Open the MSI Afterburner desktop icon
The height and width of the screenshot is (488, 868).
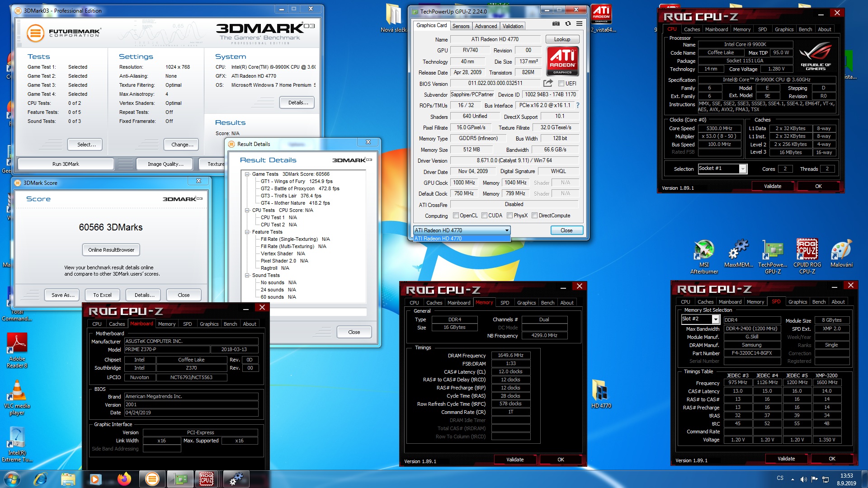coord(704,256)
